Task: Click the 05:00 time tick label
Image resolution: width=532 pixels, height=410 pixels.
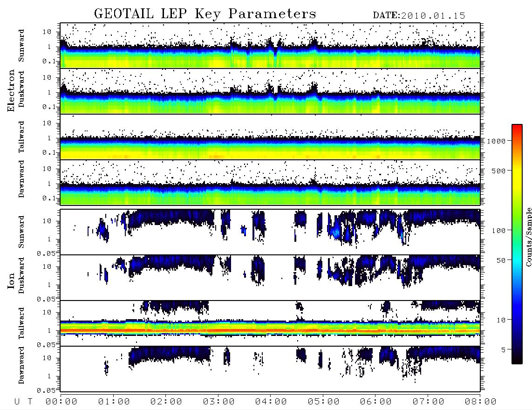Action: (324, 402)
